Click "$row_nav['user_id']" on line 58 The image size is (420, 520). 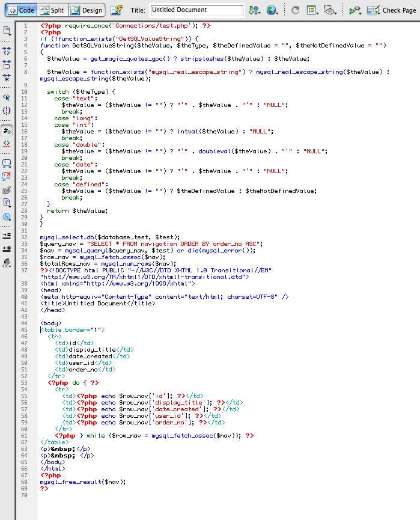[155, 416]
